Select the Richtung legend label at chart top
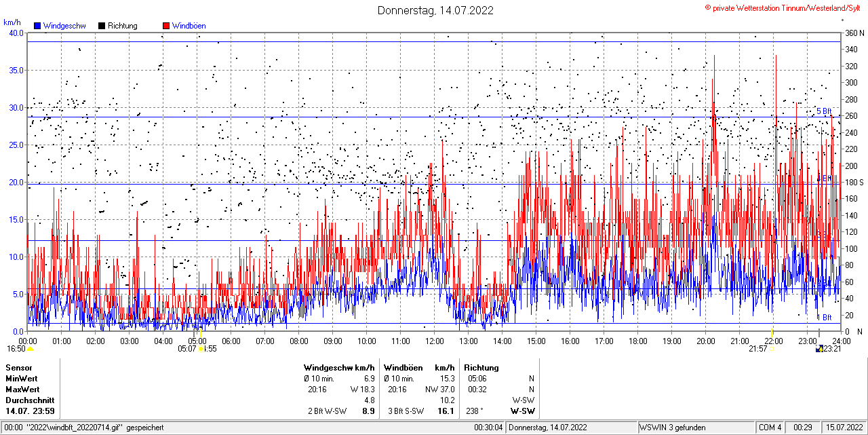Image resolution: width=868 pixels, height=435 pixels. [123, 26]
